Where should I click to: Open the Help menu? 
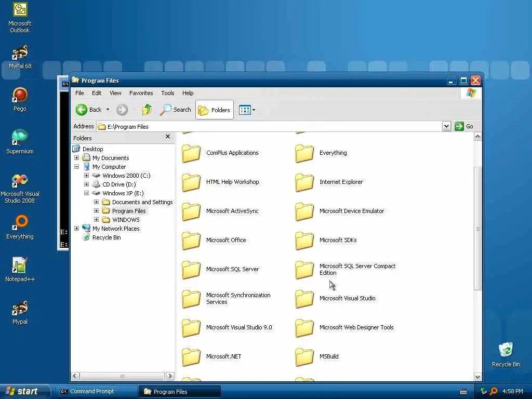click(x=188, y=93)
